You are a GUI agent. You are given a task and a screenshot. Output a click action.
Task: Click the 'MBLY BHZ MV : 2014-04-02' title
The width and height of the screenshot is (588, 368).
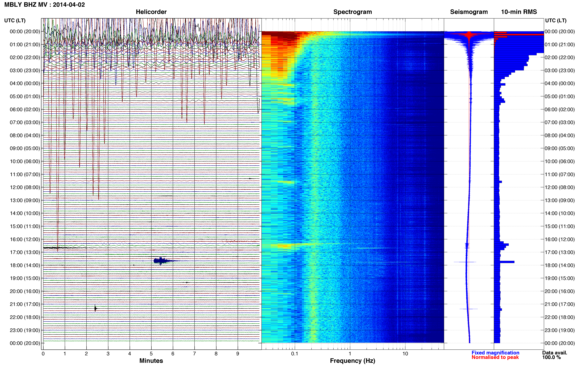pyautogui.click(x=45, y=5)
